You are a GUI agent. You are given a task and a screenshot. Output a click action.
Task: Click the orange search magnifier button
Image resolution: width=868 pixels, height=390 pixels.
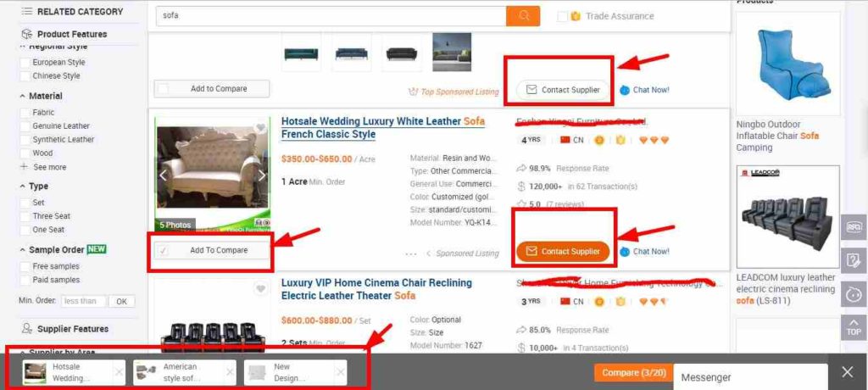click(522, 15)
